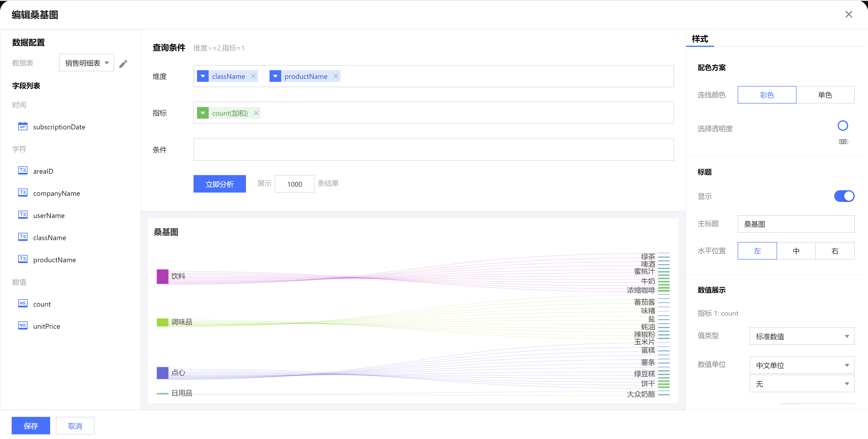Delete the count(加和) metric tag
Viewport: 868px width, 439px height.
(256, 113)
